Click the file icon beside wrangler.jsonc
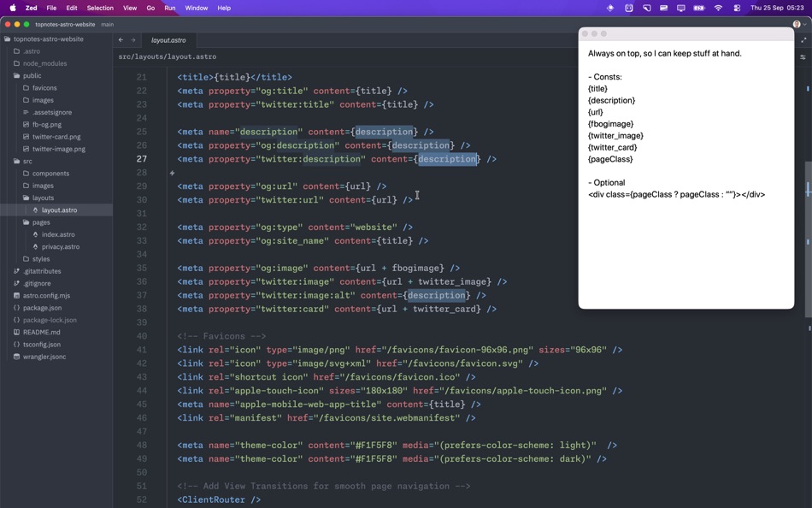This screenshot has height=508, width=812. tap(19, 357)
